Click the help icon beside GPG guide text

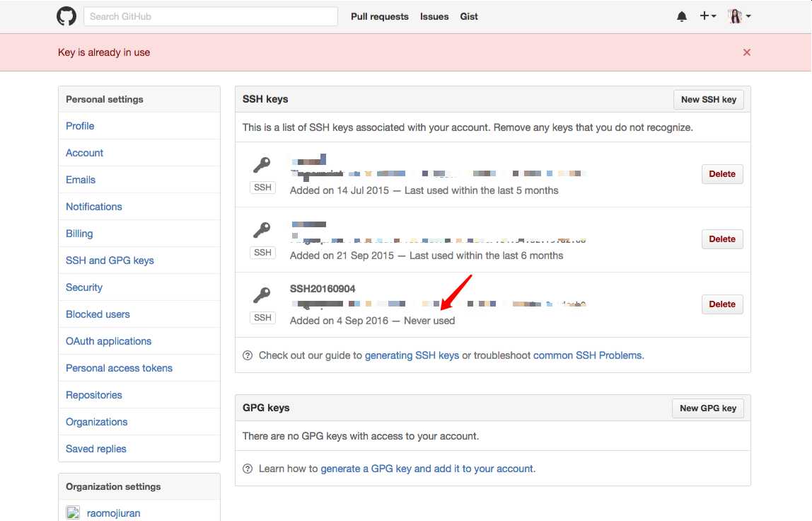[x=248, y=469]
